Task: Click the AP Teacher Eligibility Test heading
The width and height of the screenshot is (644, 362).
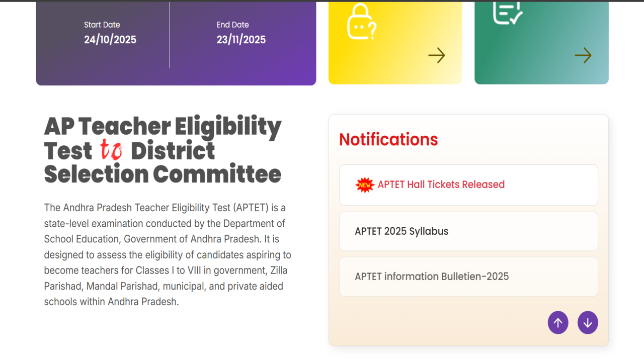Action: (163, 126)
